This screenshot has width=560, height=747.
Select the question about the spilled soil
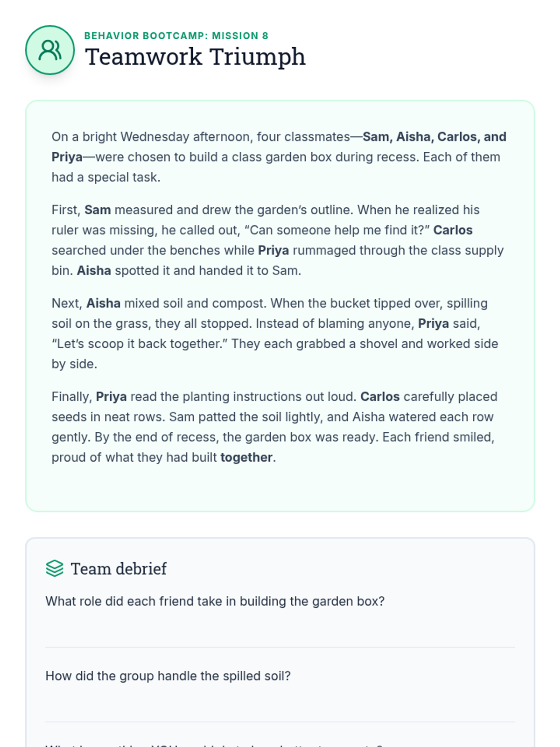pyautogui.click(x=168, y=676)
